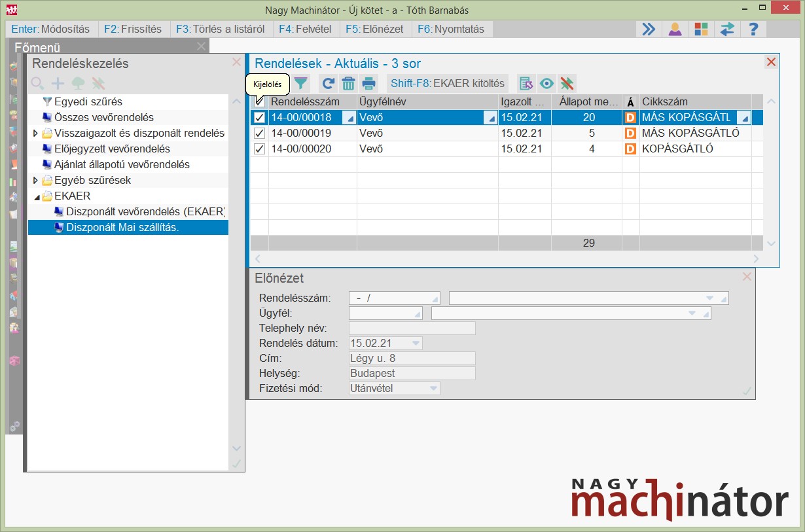Open the Fizetési mód dropdown

(433, 388)
